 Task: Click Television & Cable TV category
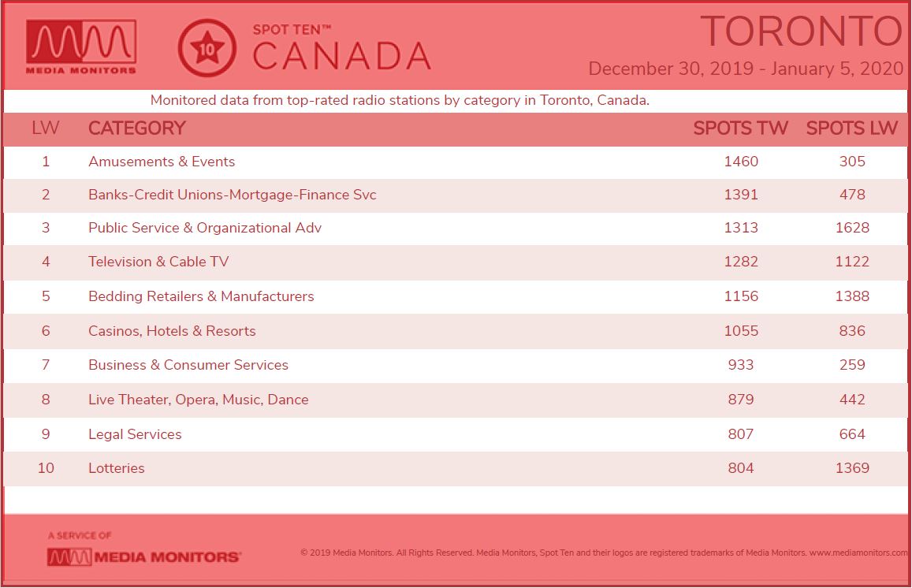[158, 262]
